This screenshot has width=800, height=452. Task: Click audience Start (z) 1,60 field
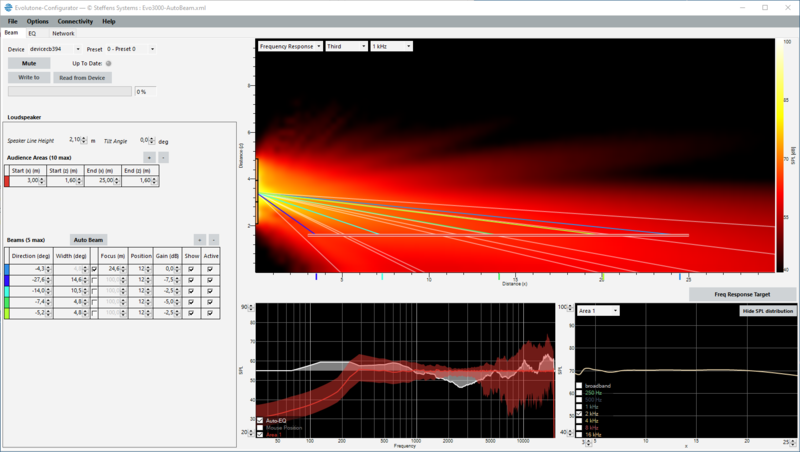click(x=66, y=181)
